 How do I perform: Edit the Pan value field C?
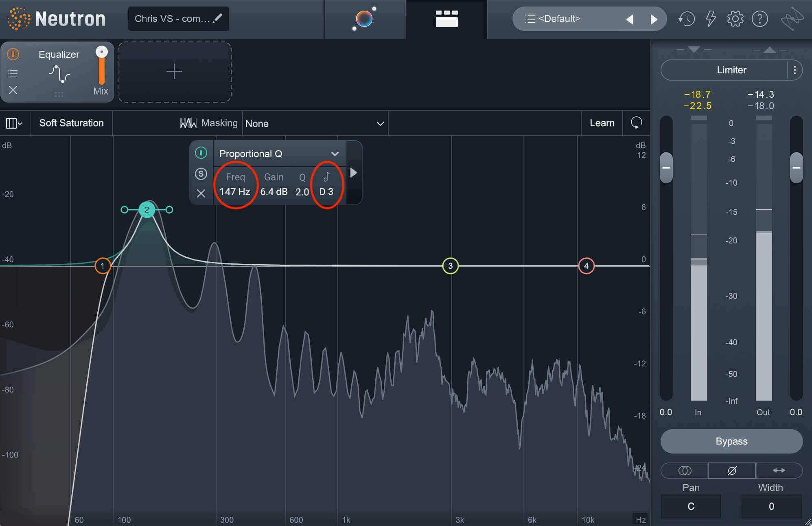(x=691, y=506)
